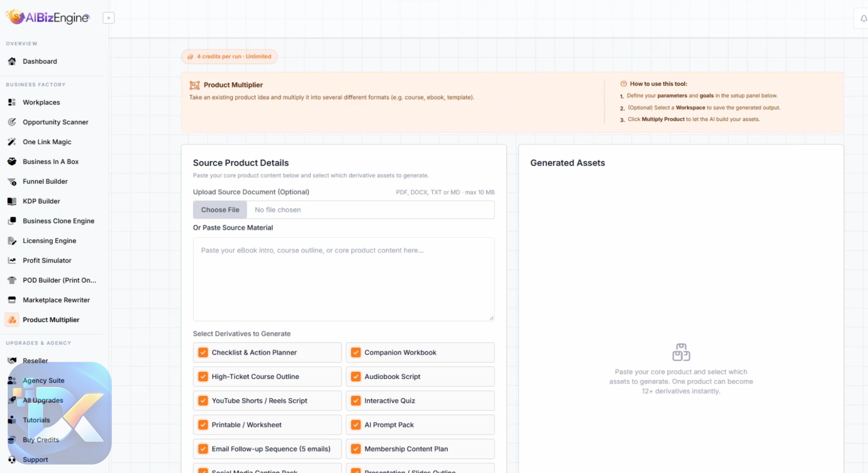Go to Funnel Builder menu item
The width and height of the screenshot is (868, 473).
45,181
